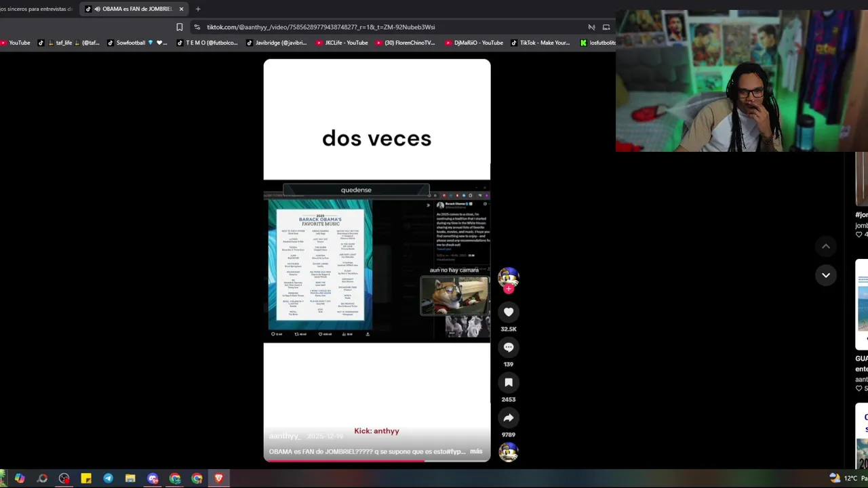
Task: Seek on the red video progress bar
Action: tap(377, 460)
